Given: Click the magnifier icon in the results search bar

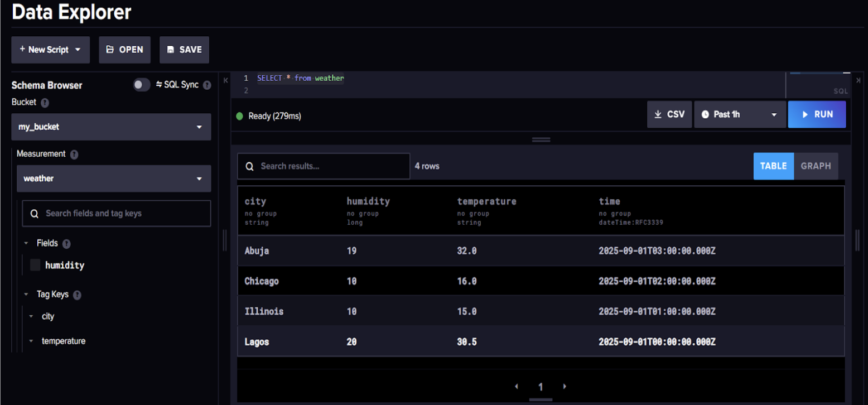Looking at the screenshot, I should (249, 166).
